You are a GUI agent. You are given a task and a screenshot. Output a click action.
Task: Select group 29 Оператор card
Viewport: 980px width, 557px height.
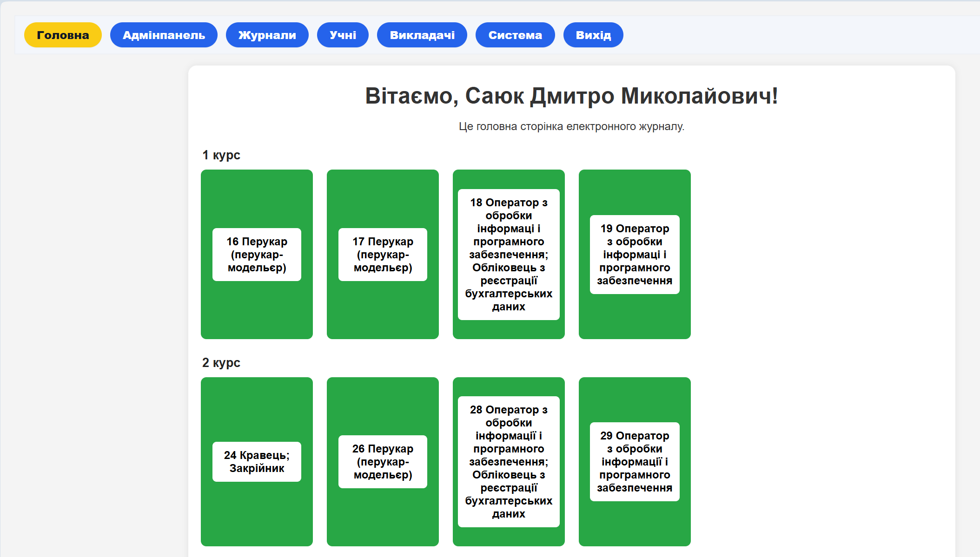click(635, 462)
